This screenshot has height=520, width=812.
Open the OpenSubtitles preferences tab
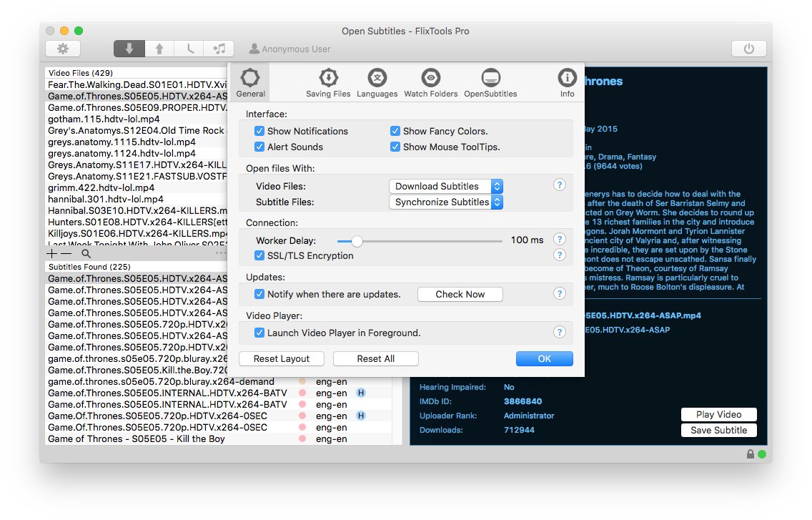coord(490,83)
